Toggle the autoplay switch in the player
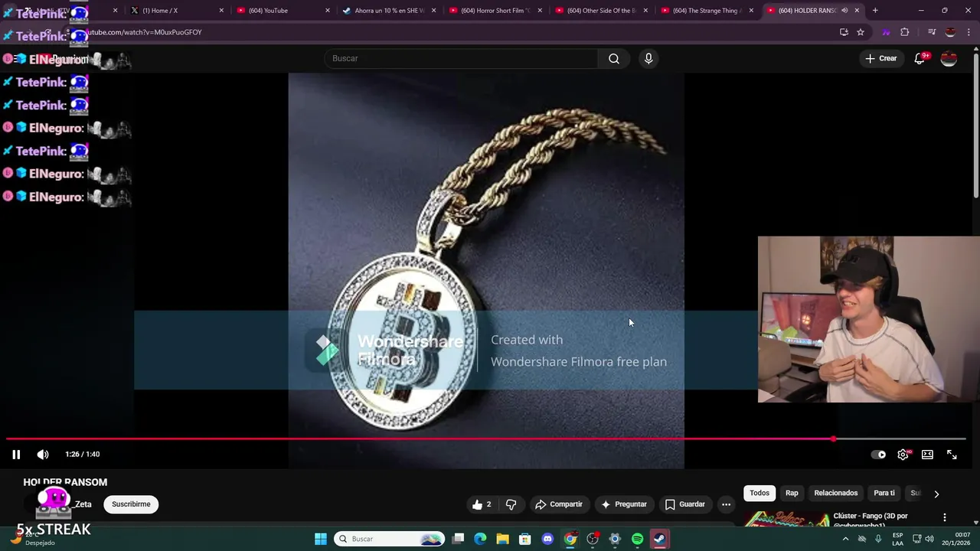Screen dimensions: 980x551 (879, 455)
